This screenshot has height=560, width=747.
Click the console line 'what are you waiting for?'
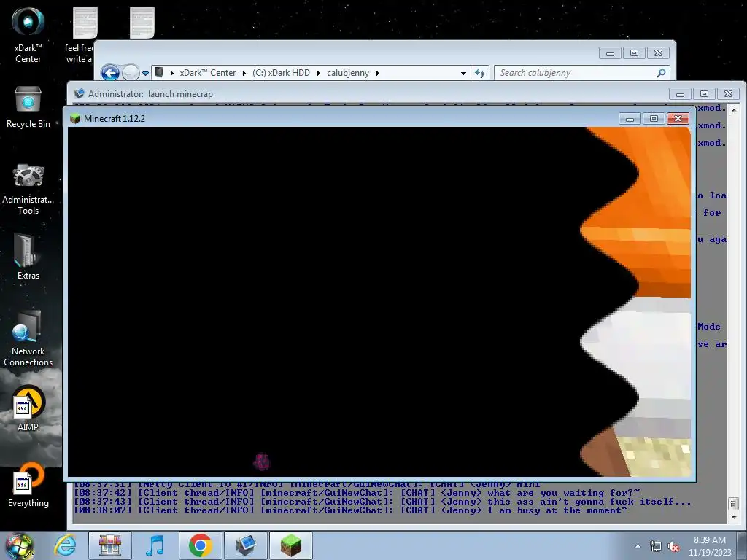click(x=564, y=493)
